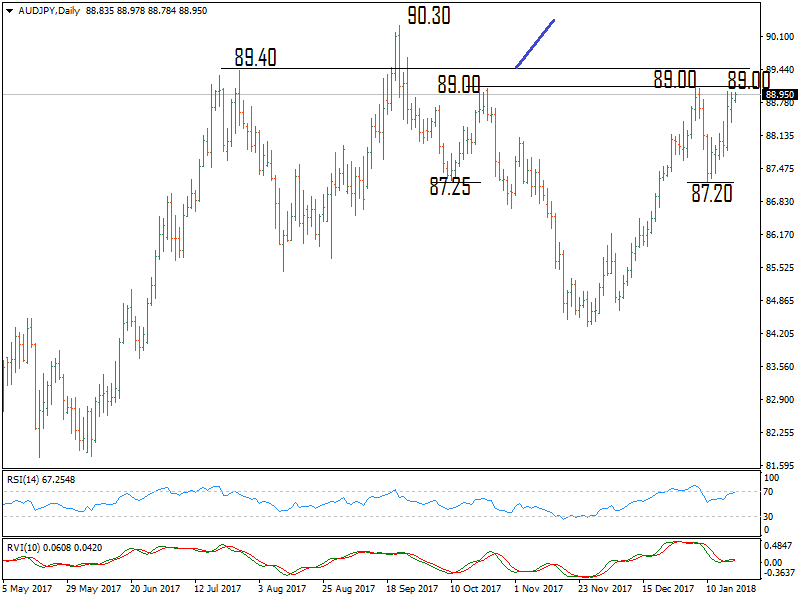Click the 18 Sep 2017 date label
800x600 pixels.
(x=414, y=589)
